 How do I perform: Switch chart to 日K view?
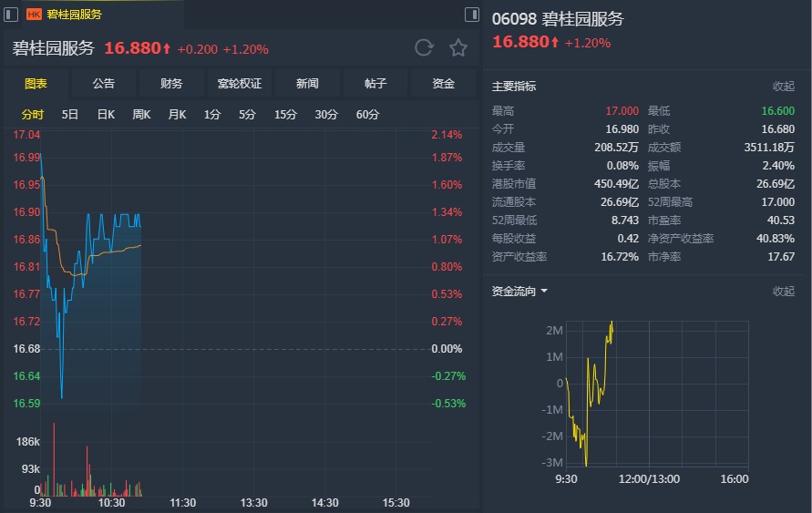click(x=106, y=115)
